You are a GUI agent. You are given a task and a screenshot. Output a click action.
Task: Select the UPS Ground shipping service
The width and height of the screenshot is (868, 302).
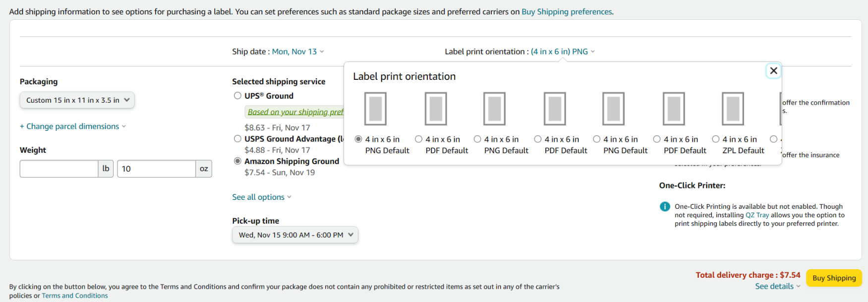237,96
